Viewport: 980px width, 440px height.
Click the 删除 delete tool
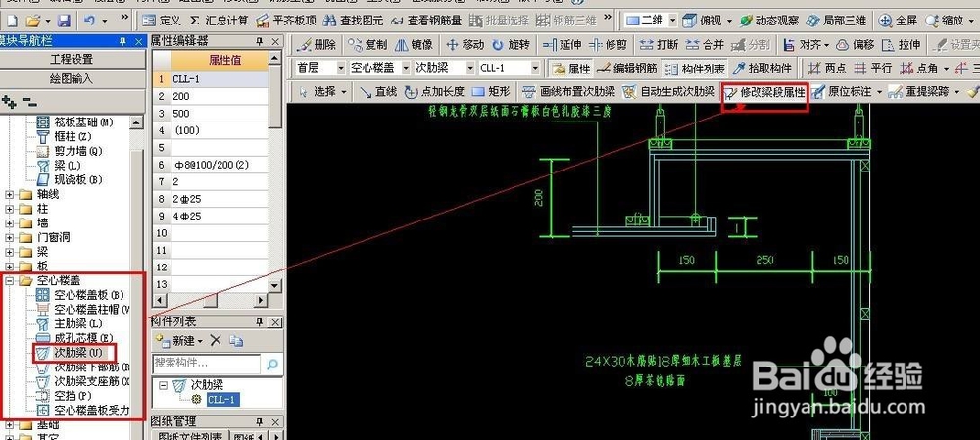click(317, 45)
